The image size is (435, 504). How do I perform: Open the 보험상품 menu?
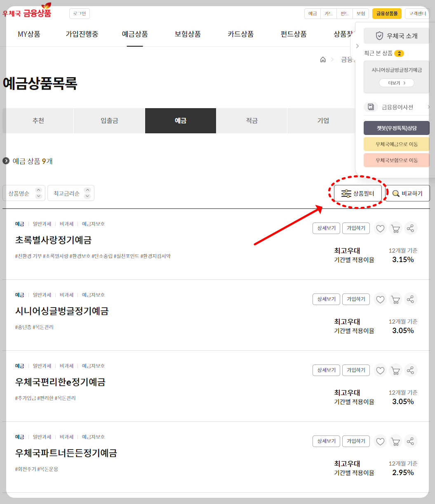188,34
